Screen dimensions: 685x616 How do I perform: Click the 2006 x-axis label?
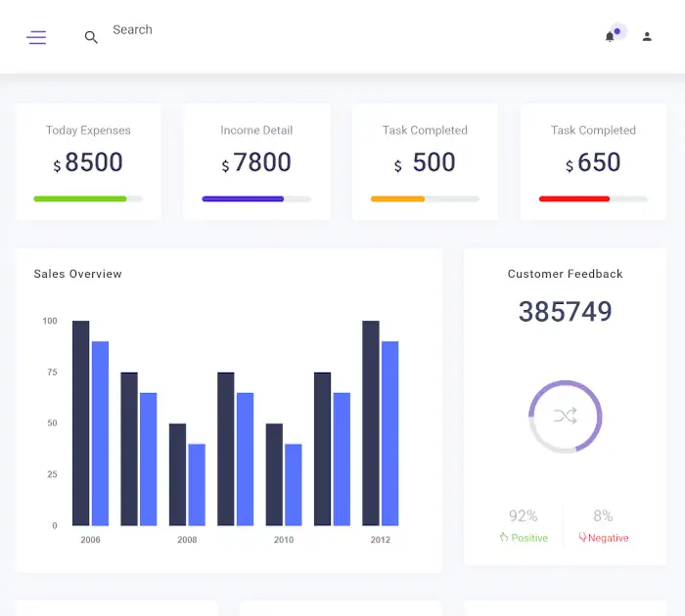click(90, 540)
